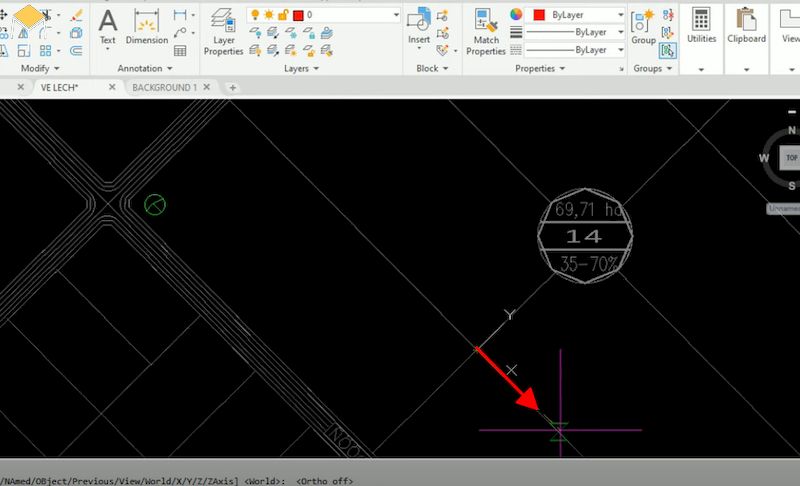Screen dimensions: 800x486
Task: Select the Scale tool
Action: point(23,50)
